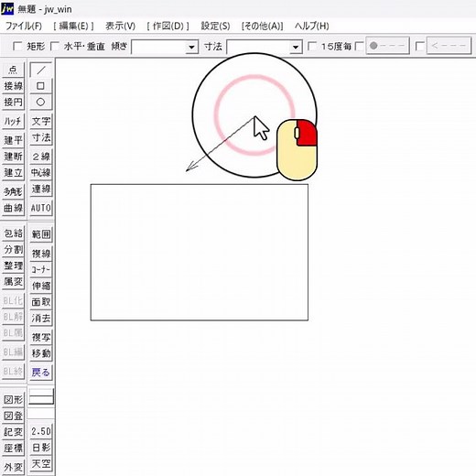
Task: Select the 建立 elevation drawing tool
Action: (13, 173)
